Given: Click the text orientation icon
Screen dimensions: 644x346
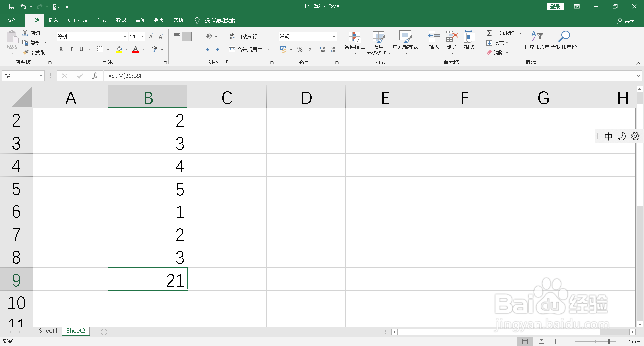Looking at the screenshot, I should coord(210,36).
